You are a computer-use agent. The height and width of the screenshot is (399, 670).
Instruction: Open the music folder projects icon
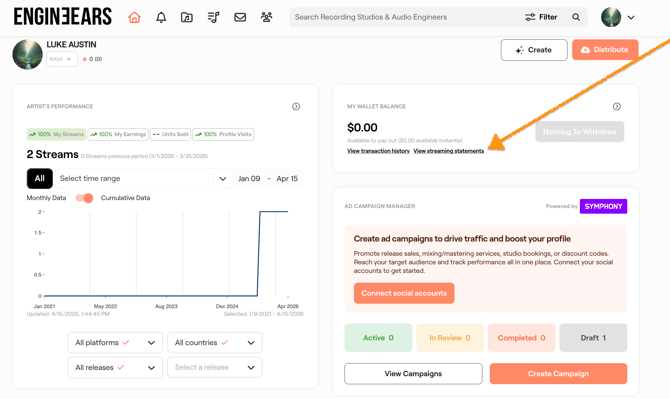click(x=187, y=17)
